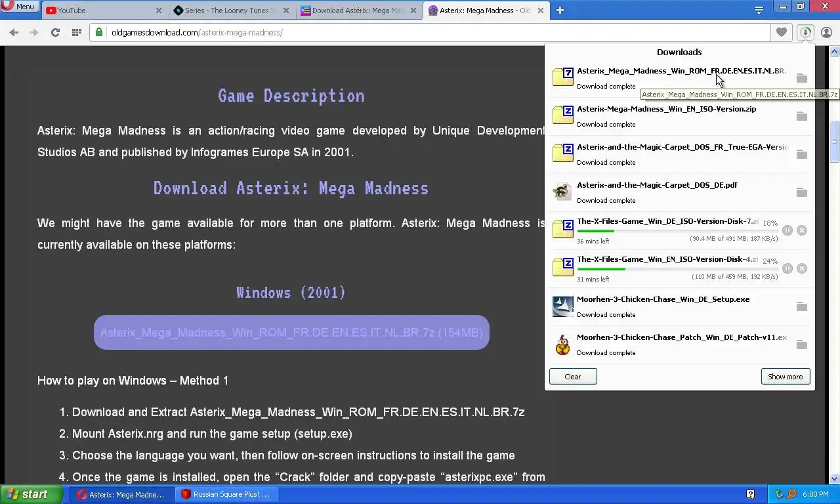Click the system tray clock 6:00 PM
The image size is (840, 504).
[815, 494]
